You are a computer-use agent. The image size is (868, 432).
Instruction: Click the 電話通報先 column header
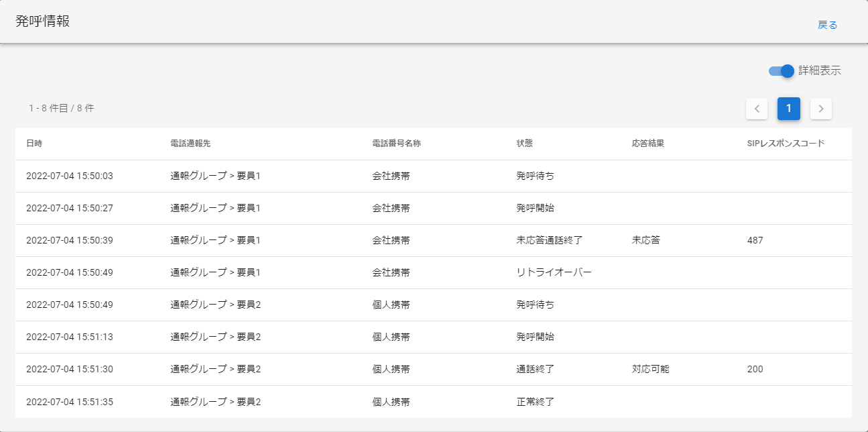pyautogui.click(x=190, y=144)
